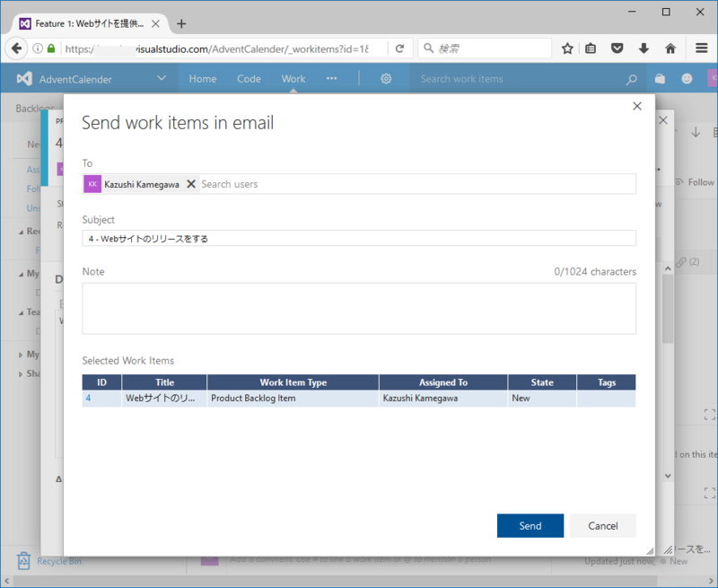
Task: Click the Assigned To column header
Action: click(x=443, y=382)
